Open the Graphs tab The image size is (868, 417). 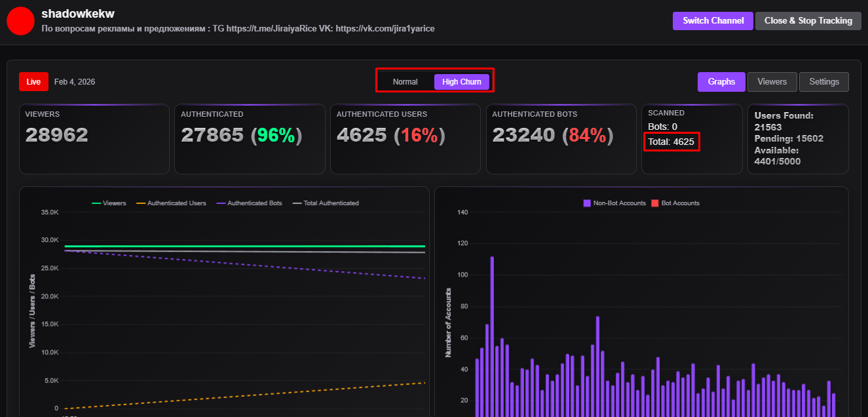(x=721, y=82)
